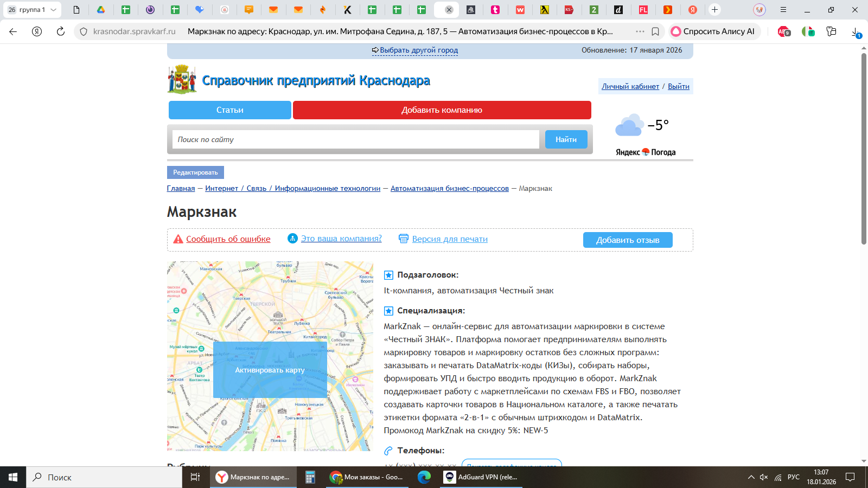Click the 'Это ваша компания?' link
Image resolution: width=868 pixels, height=488 pixels.
pyautogui.click(x=341, y=239)
